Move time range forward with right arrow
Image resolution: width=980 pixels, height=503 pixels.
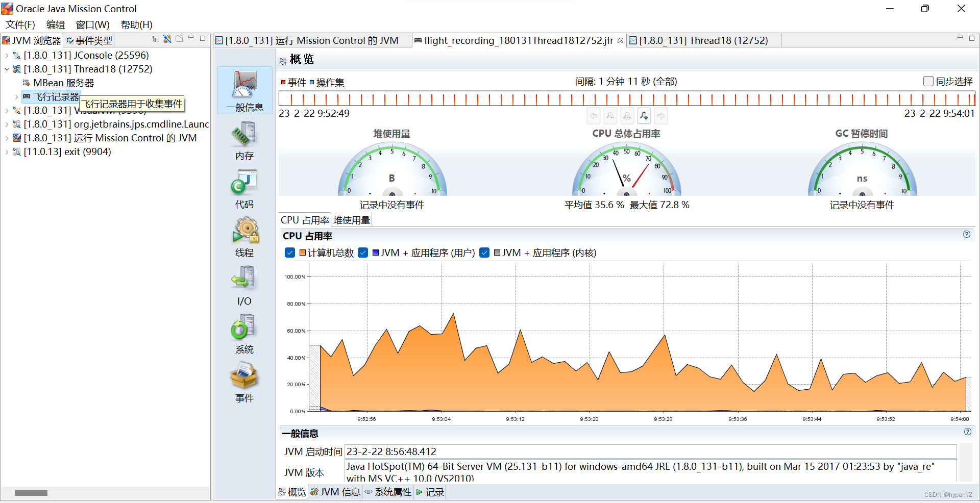[661, 116]
